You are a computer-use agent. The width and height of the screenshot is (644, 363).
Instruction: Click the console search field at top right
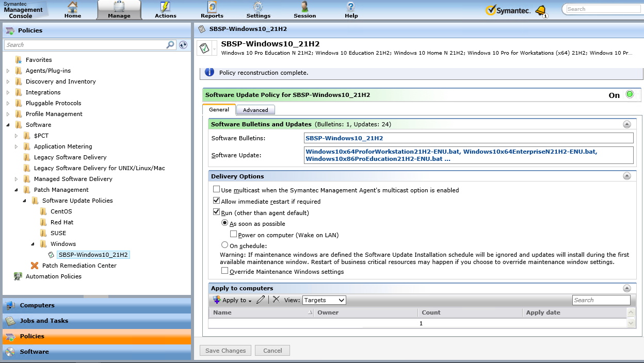tap(603, 9)
